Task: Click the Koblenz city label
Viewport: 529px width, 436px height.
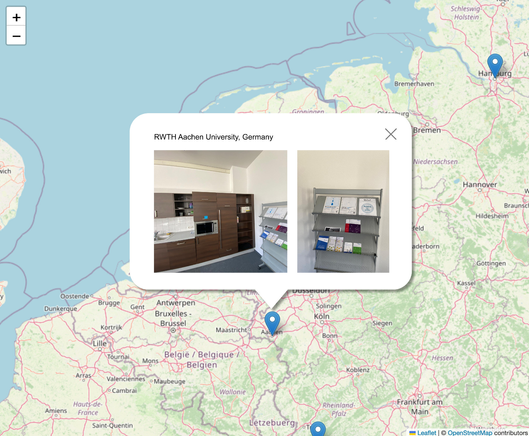Action: coord(358,370)
